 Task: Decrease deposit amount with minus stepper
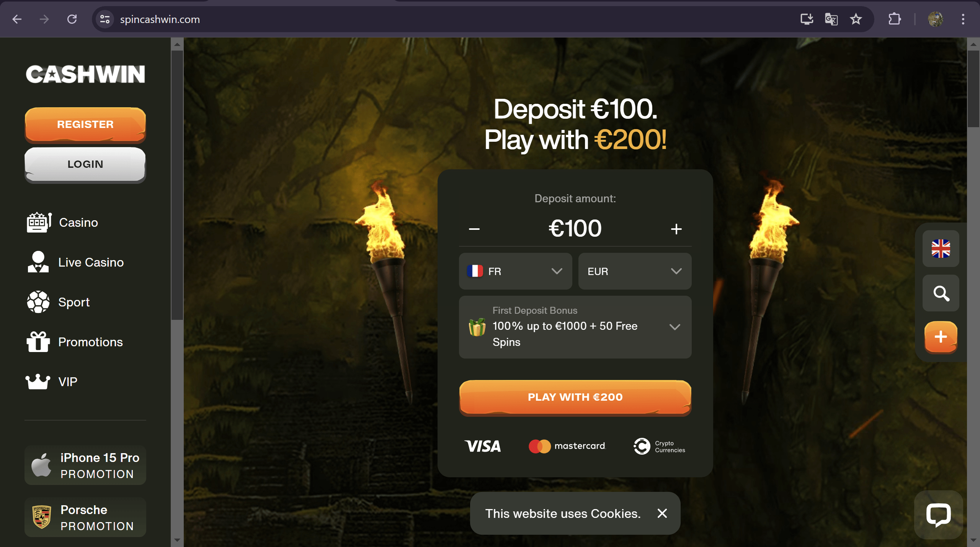coord(475,228)
